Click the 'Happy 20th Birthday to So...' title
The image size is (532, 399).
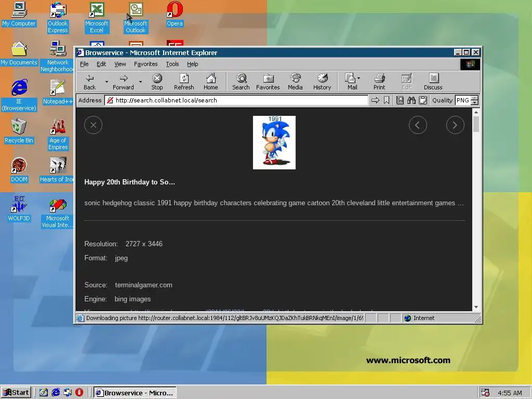129,182
